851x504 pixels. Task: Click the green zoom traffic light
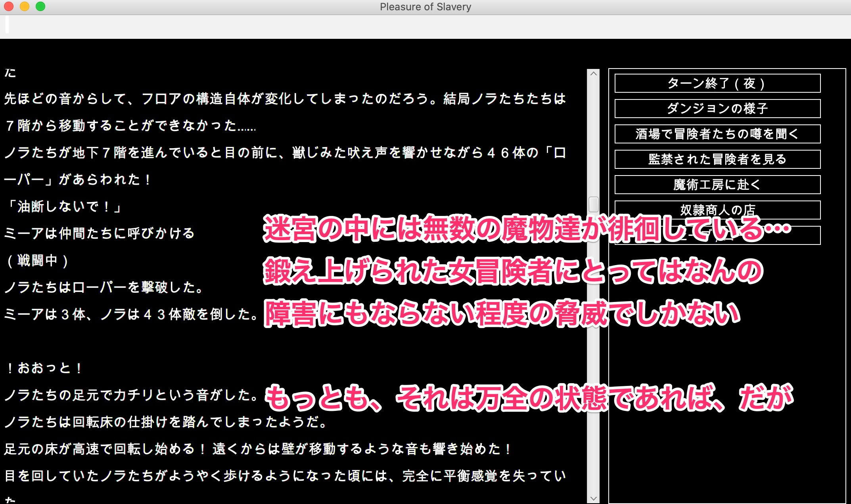40,6
